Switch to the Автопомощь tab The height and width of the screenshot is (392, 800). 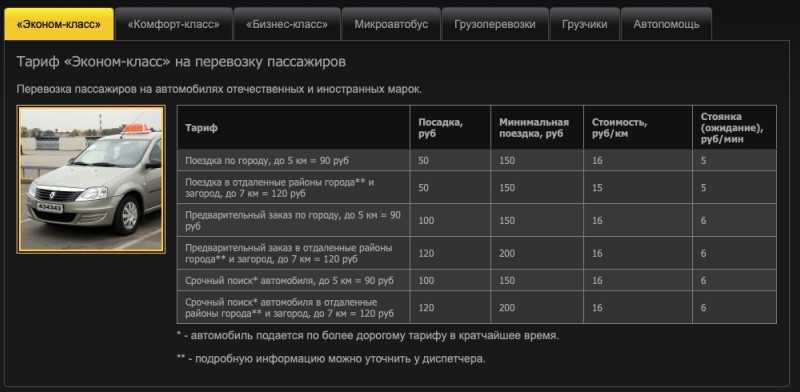(x=666, y=24)
